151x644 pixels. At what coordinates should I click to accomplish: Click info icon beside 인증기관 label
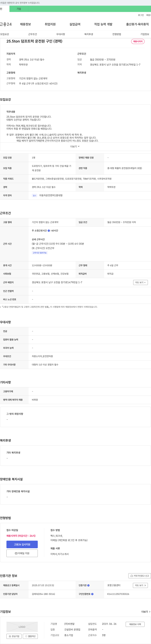point(88,586)
